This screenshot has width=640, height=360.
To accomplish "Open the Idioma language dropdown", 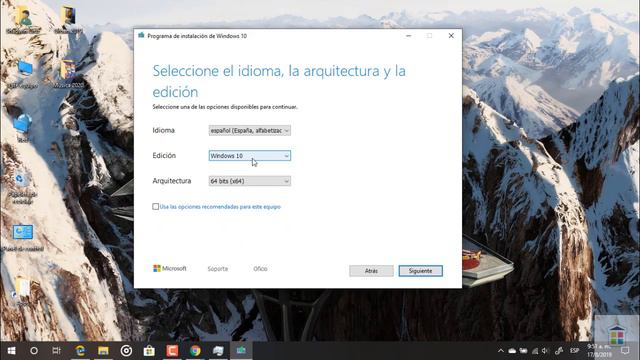I will [249, 131].
